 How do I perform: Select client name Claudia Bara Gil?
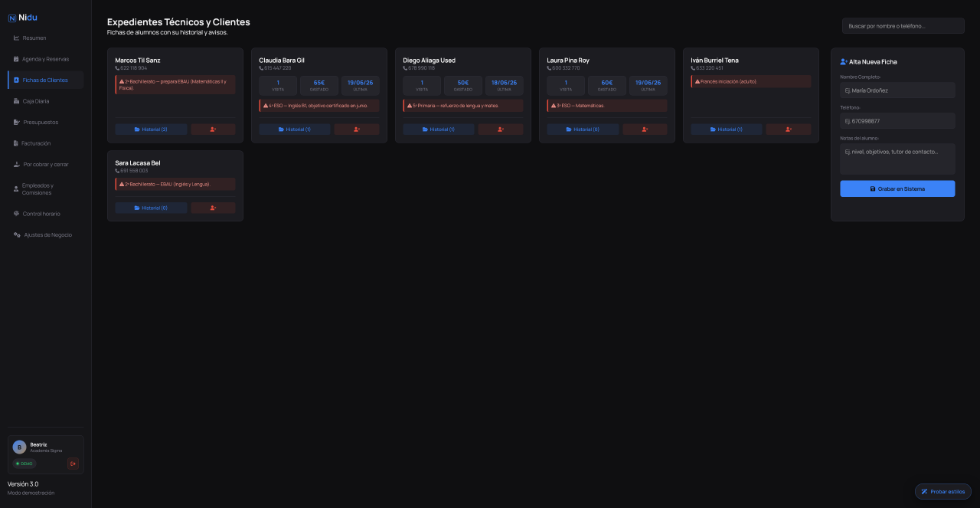pyautogui.click(x=282, y=60)
